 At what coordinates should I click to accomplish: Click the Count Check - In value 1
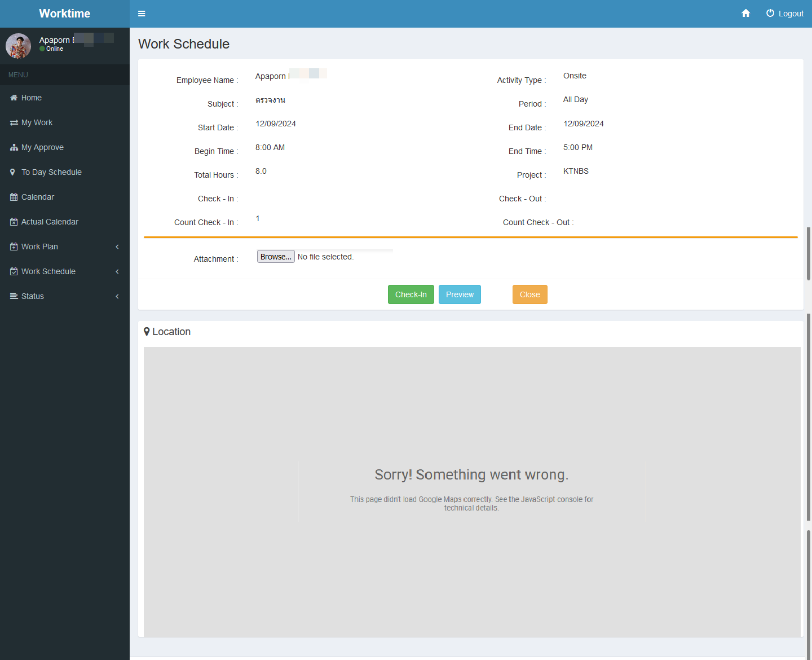click(x=258, y=218)
